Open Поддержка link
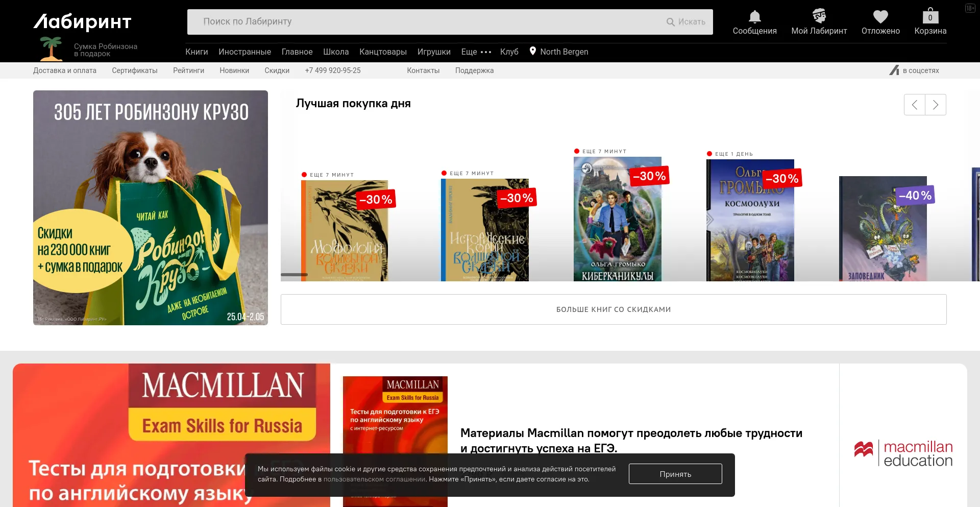The width and height of the screenshot is (980, 507). (474, 70)
